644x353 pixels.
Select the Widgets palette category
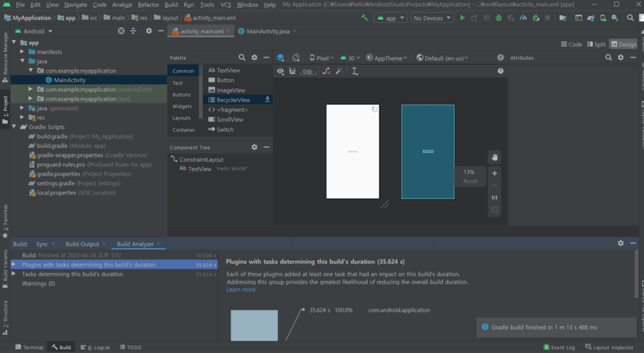[x=182, y=106]
